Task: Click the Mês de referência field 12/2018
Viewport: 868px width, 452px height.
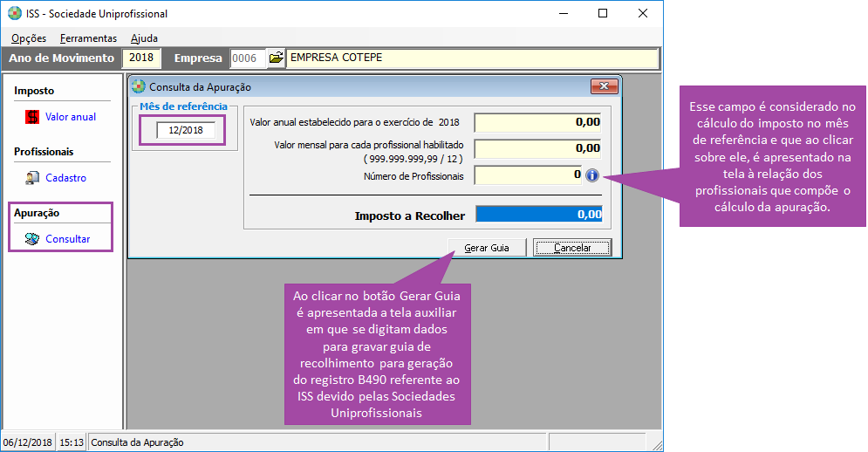Action: [x=186, y=130]
